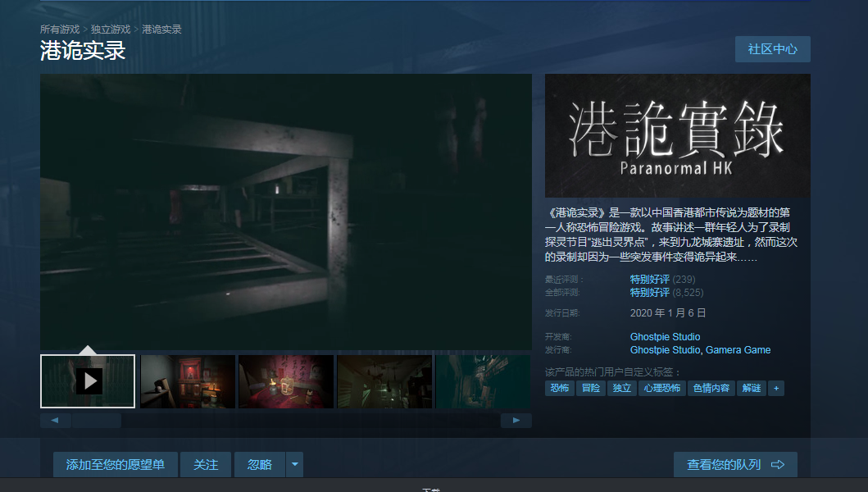
Task: Open developer Ghostpie Studio link
Action: tap(665, 337)
